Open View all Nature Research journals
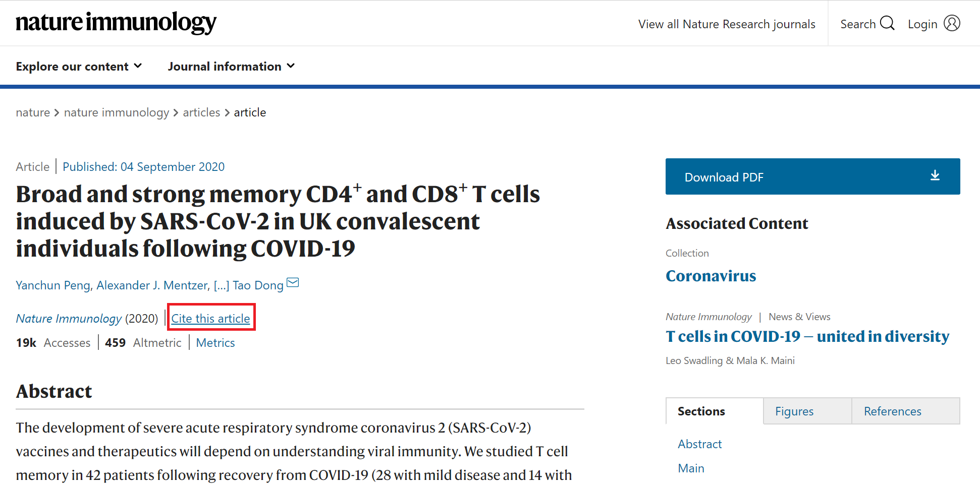Screen dimensions: 980x485 727,24
